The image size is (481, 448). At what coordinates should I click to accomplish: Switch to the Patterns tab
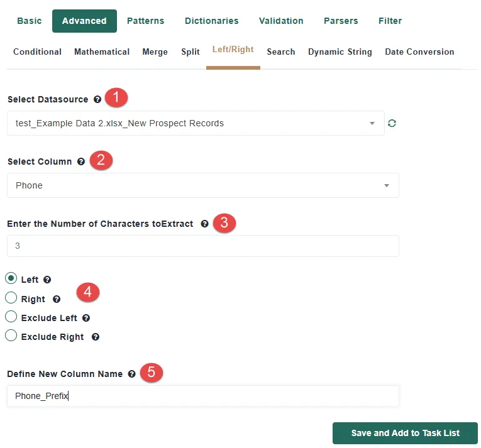(x=146, y=21)
